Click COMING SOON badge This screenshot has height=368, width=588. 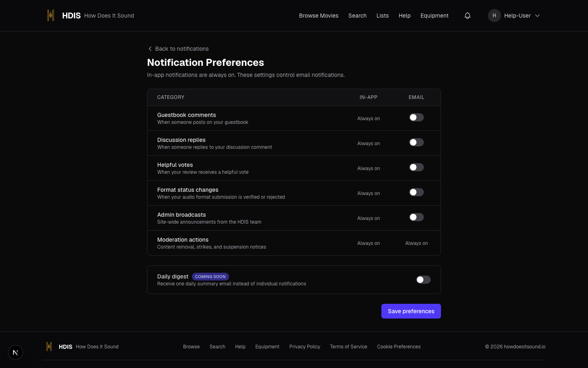(210, 276)
